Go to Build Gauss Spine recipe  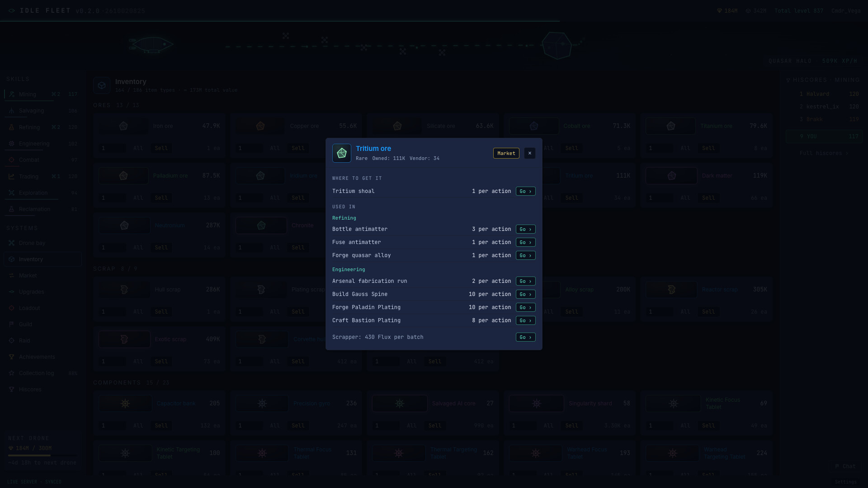[525, 294]
